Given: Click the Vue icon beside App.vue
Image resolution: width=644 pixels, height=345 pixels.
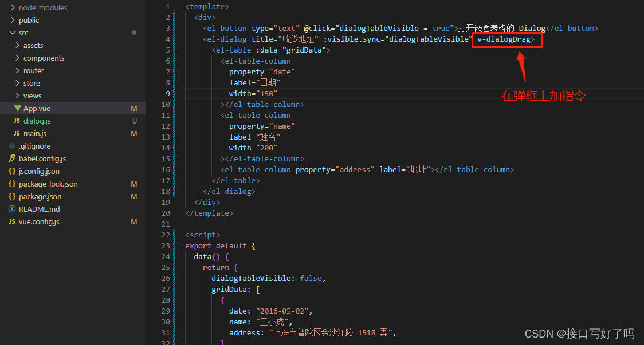Looking at the screenshot, I should tap(17, 108).
